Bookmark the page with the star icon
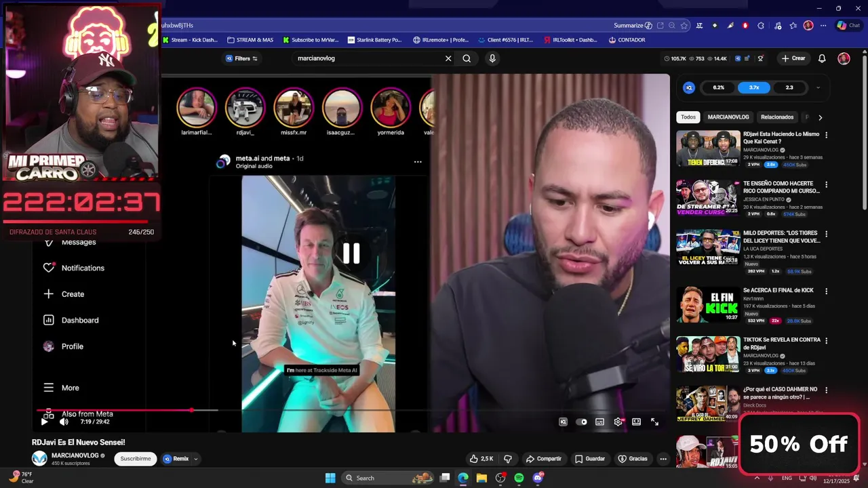 (x=684, y=26)
